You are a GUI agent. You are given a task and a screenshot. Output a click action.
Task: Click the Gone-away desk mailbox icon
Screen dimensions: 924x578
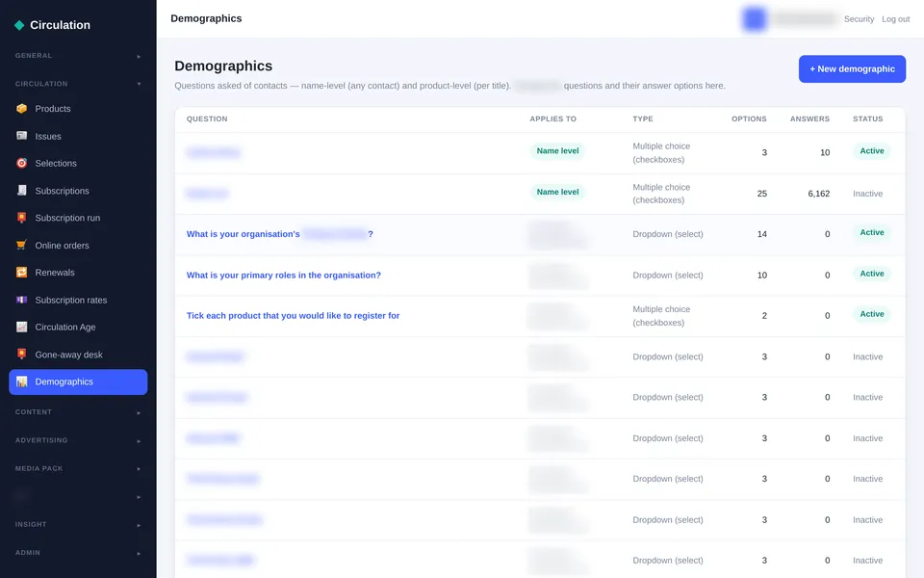(x=22, y=354)
